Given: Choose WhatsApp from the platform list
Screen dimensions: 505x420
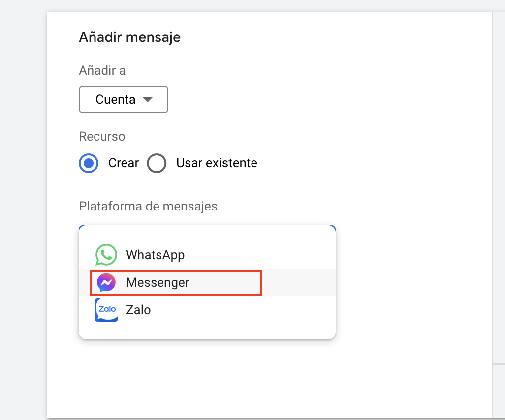Looking at the screenshot, I should click(155, 255).
